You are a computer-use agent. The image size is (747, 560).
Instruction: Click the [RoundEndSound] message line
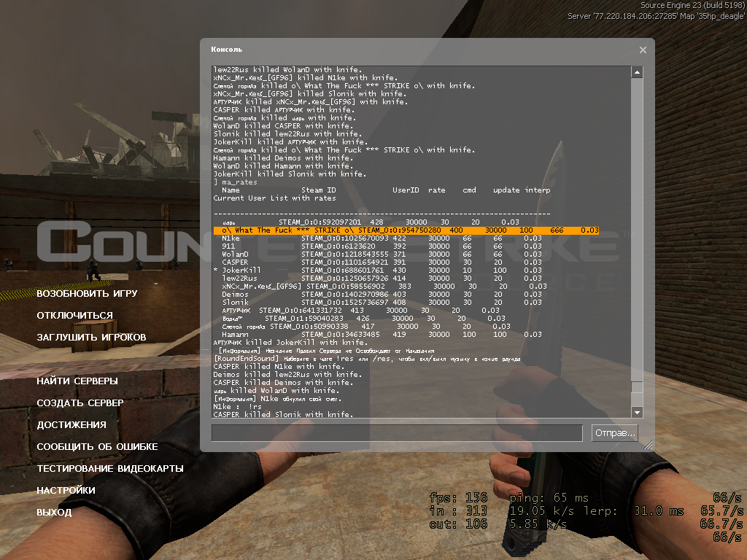click(367, 358)
